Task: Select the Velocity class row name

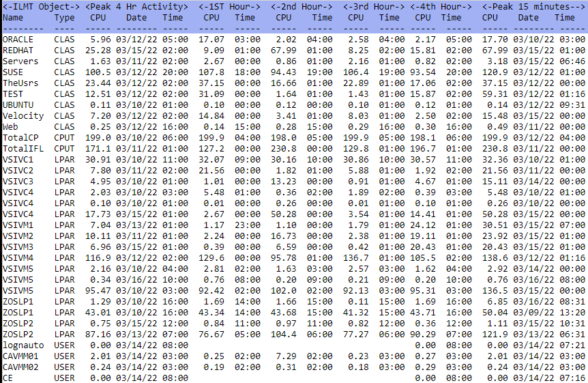Action: tap(22, 115)
